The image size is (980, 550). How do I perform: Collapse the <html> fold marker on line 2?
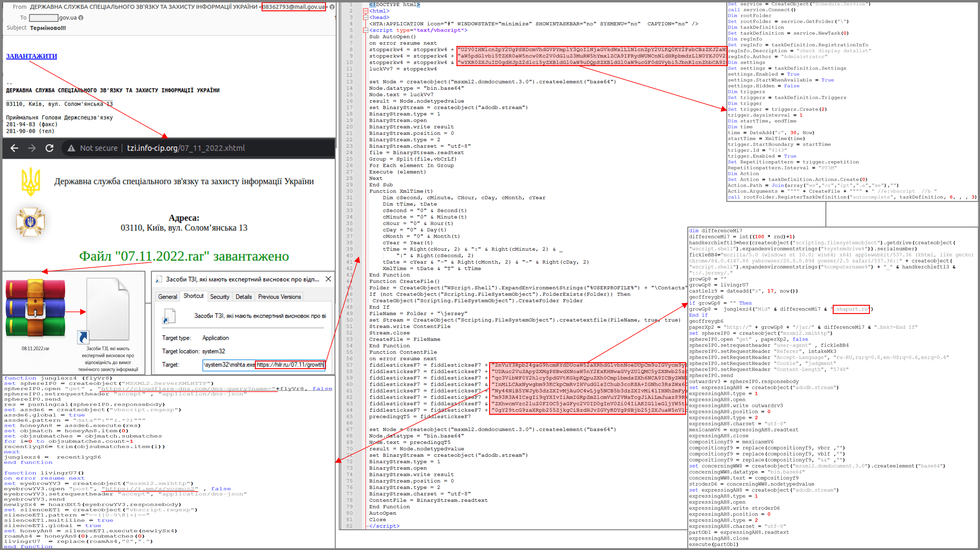point(366,11)
